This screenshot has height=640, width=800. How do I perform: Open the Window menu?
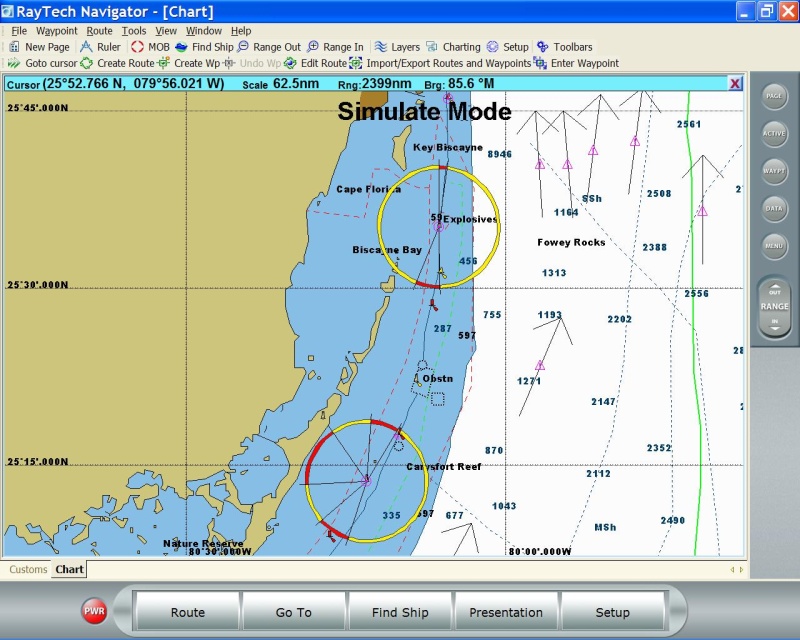point(204,31)
